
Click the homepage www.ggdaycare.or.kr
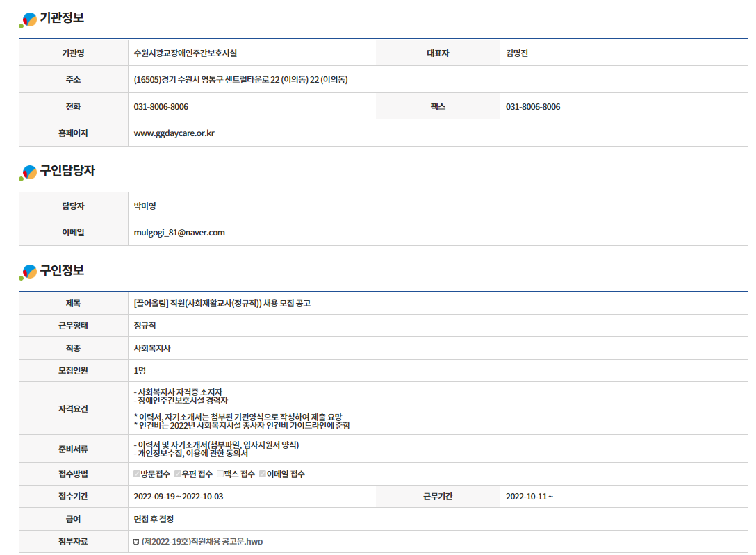pos(174,133)
